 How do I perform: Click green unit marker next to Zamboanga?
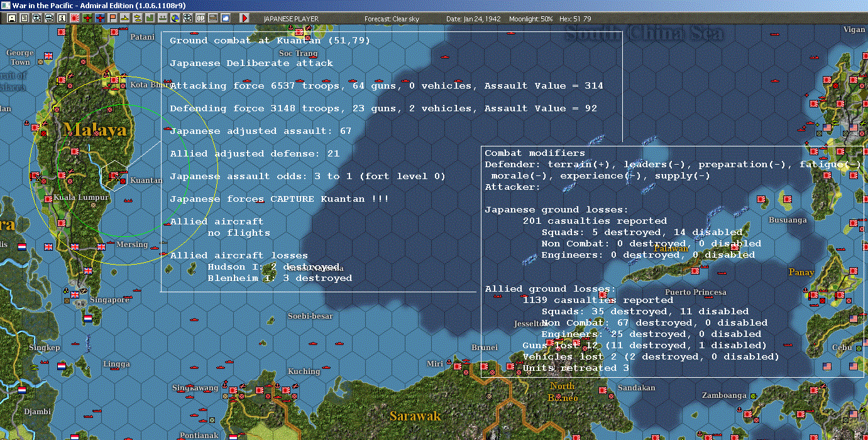click(x=754, y=395)
